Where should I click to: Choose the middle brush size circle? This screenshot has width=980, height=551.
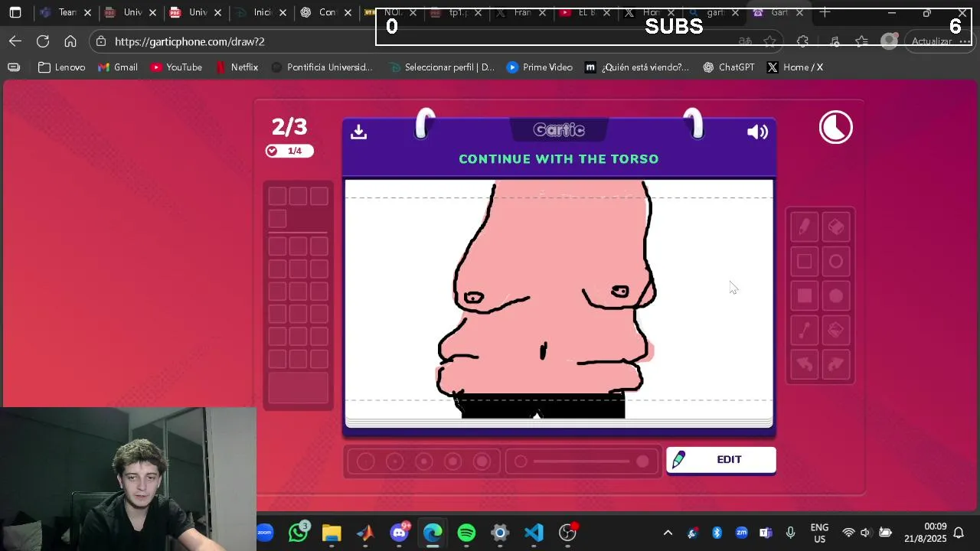click(x=423, y=461)
